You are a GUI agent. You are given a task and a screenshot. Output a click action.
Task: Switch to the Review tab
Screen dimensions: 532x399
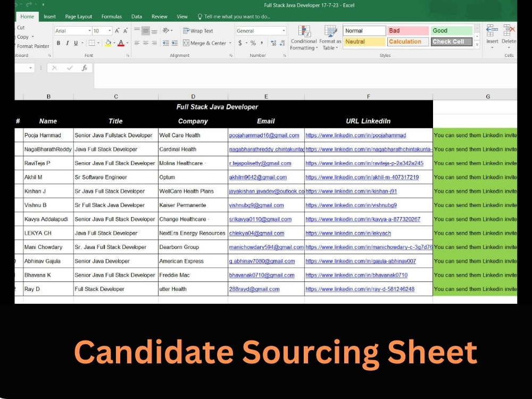tap(159, 16)
